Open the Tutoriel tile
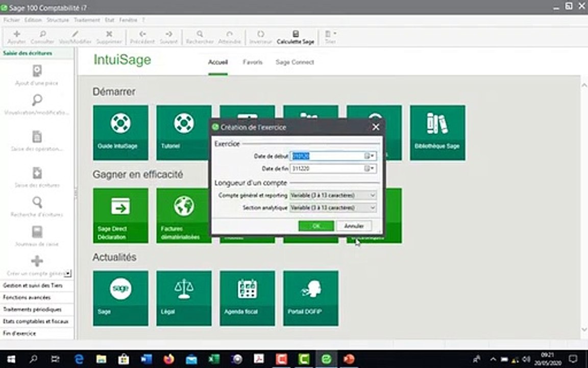The height and width of the screenshot is (368, 588). coord(184,132)
